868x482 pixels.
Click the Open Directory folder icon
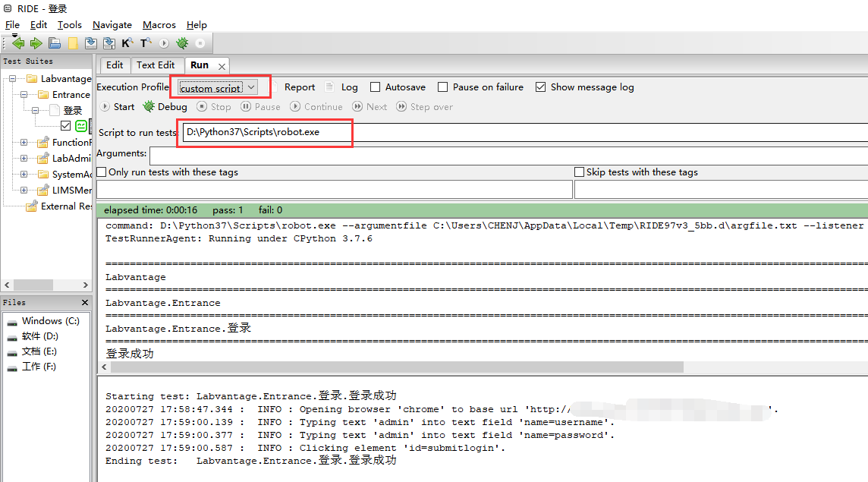72,43
